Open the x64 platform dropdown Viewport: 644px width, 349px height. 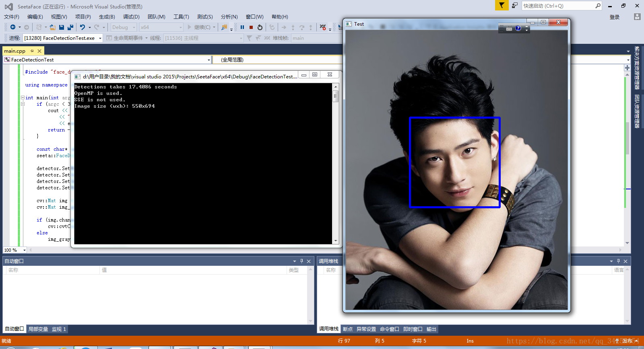(180, 27)
